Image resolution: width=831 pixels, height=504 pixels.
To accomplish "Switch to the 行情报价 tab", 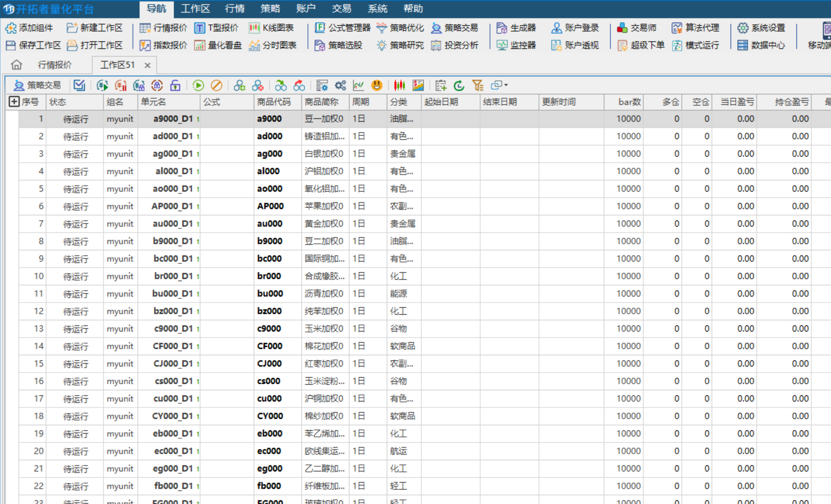I will click(55, 65).
